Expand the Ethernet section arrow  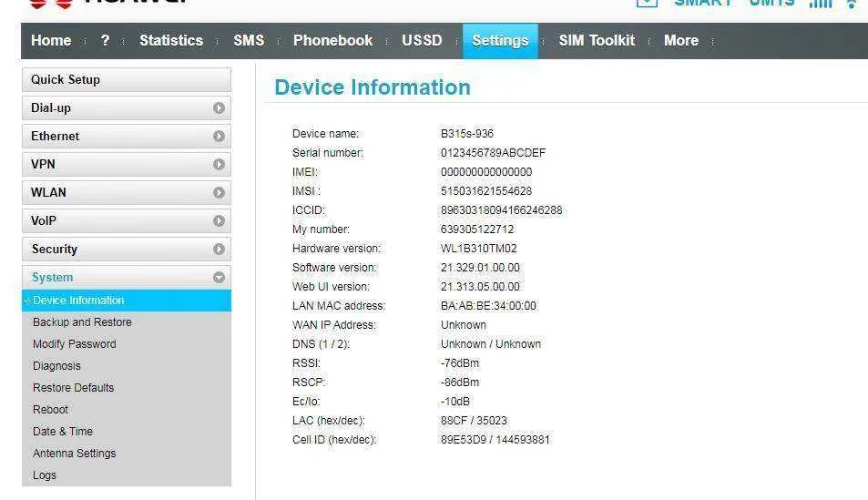tap(219, 137)
